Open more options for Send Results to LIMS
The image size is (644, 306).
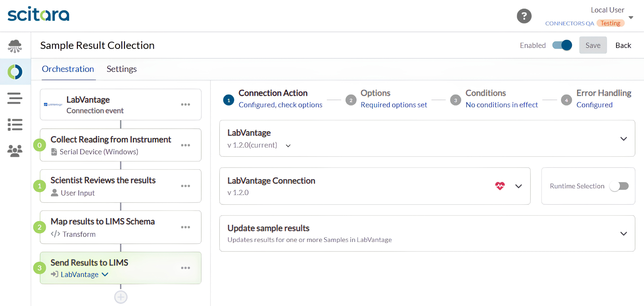[x=185, y=268]
